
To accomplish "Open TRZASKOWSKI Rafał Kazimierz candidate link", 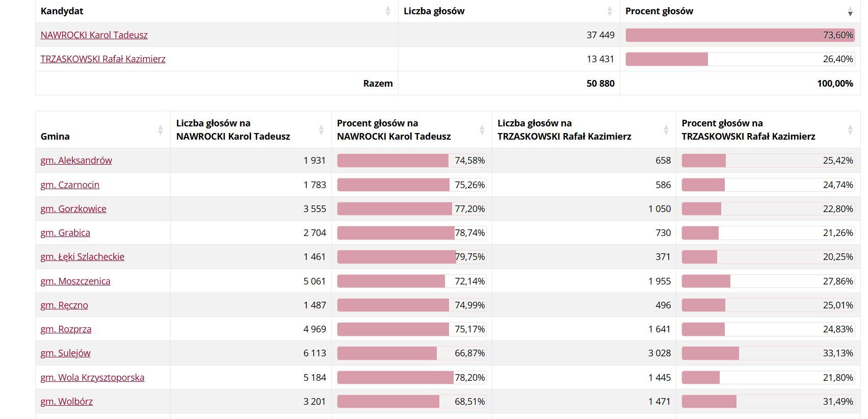I will click(103, 59).
